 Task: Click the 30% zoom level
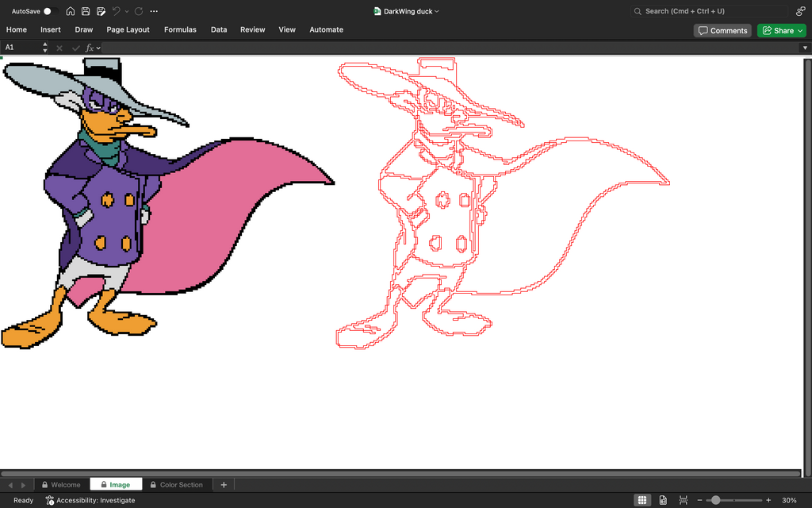(x=789, y=500)
